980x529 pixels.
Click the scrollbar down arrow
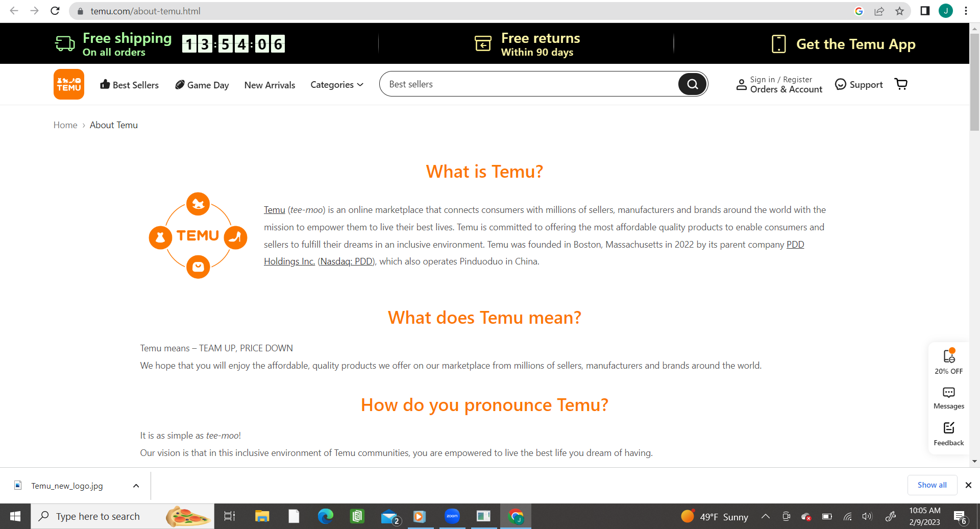click(974, 462)
